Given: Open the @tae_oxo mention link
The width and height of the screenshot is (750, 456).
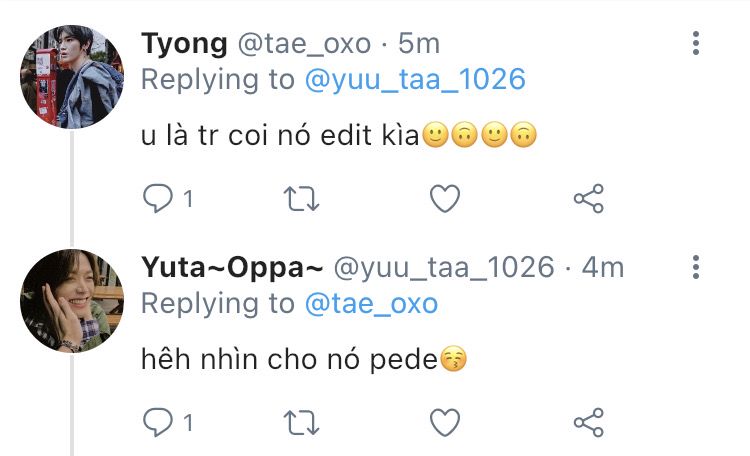Looking at the screenshot, I should coord(371,304).
